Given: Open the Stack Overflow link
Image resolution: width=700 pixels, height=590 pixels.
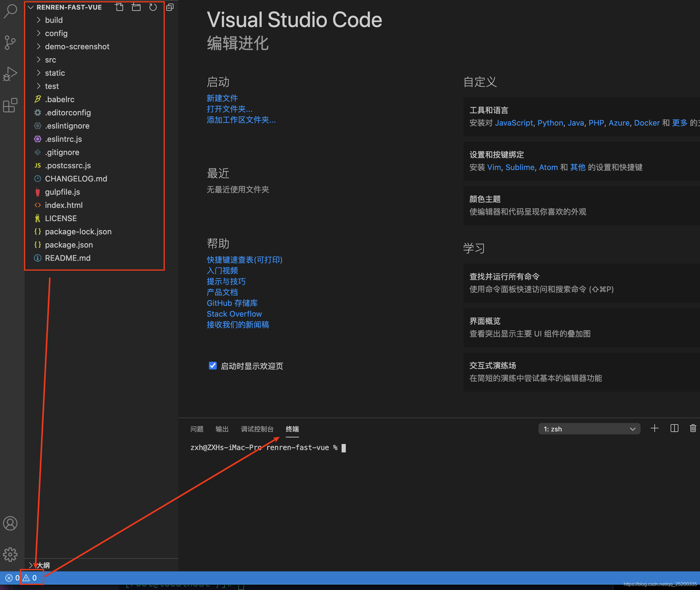Looking at the screenshot, I should click(234, 314).
